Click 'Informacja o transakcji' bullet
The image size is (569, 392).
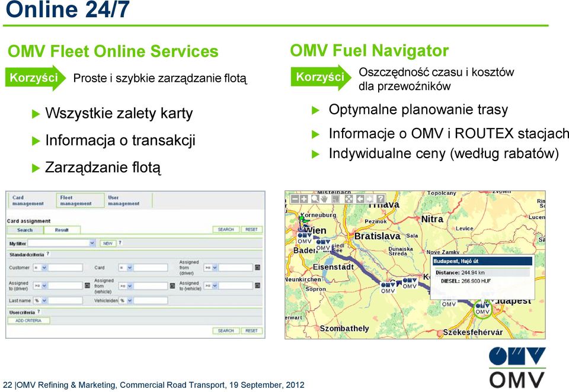click(x=120, y=140)
